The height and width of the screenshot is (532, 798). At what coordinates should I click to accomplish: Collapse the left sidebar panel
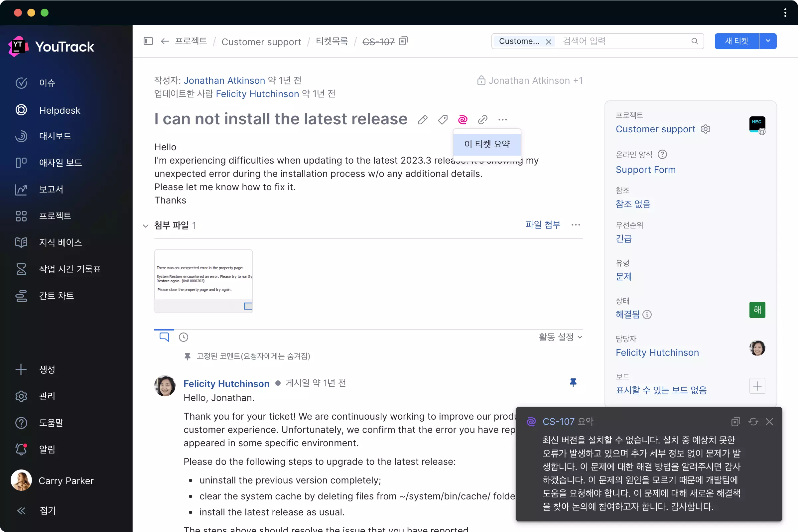[148, 41]
